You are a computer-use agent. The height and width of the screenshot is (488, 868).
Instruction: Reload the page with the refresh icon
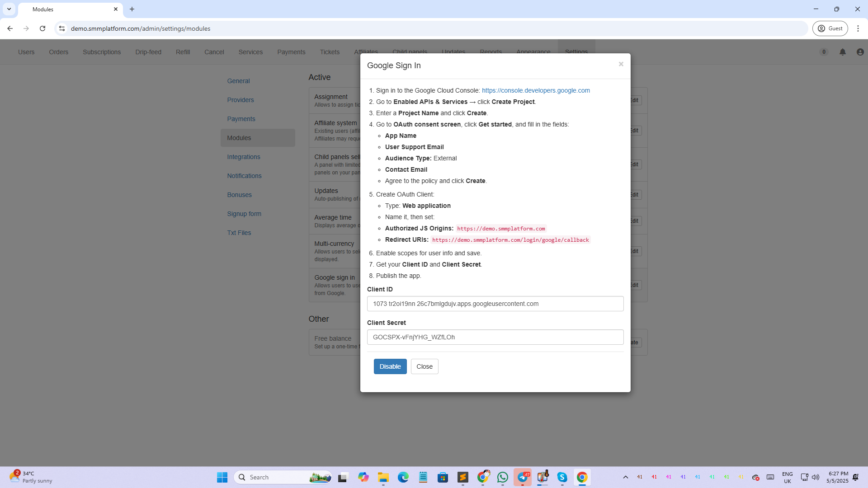[42, 28]
